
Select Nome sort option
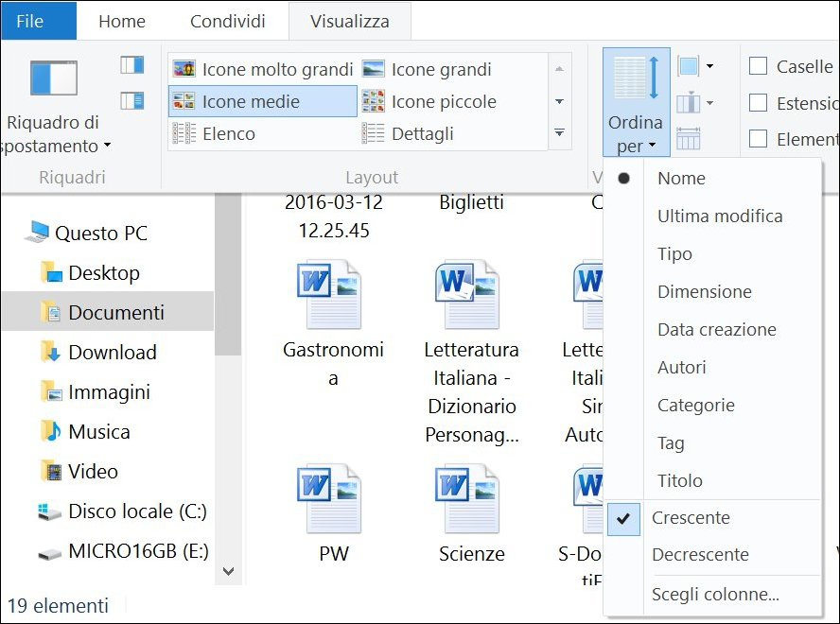[x=681, y=178]
